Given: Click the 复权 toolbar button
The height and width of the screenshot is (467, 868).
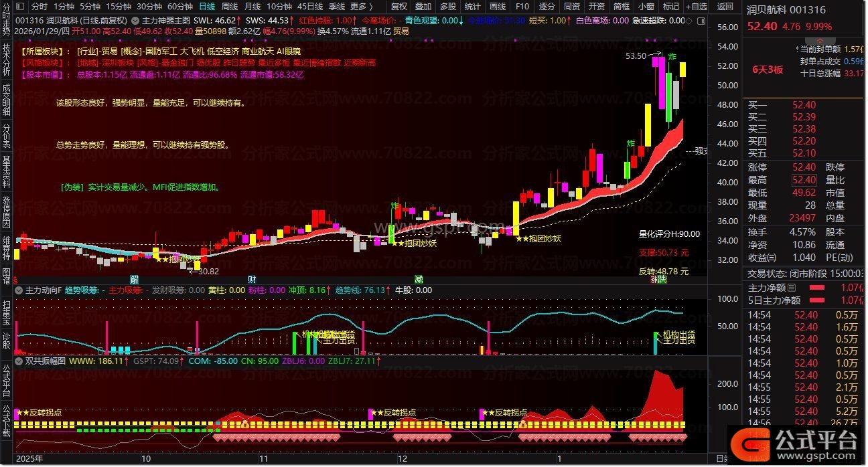Looking at the screenshot, I should pyautogui.click(x=399, y=6).
